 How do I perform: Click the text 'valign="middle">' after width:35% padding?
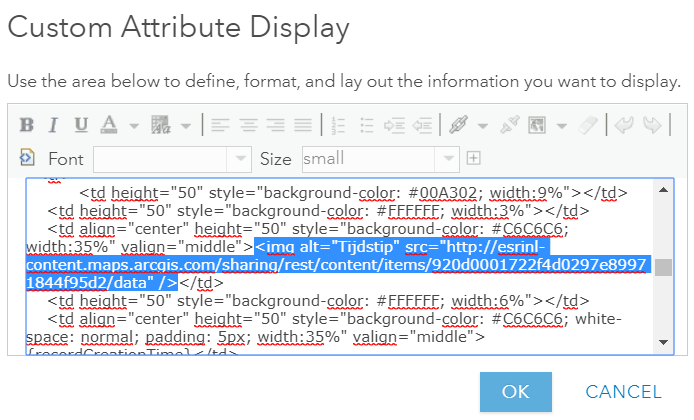tap(419, 337)
